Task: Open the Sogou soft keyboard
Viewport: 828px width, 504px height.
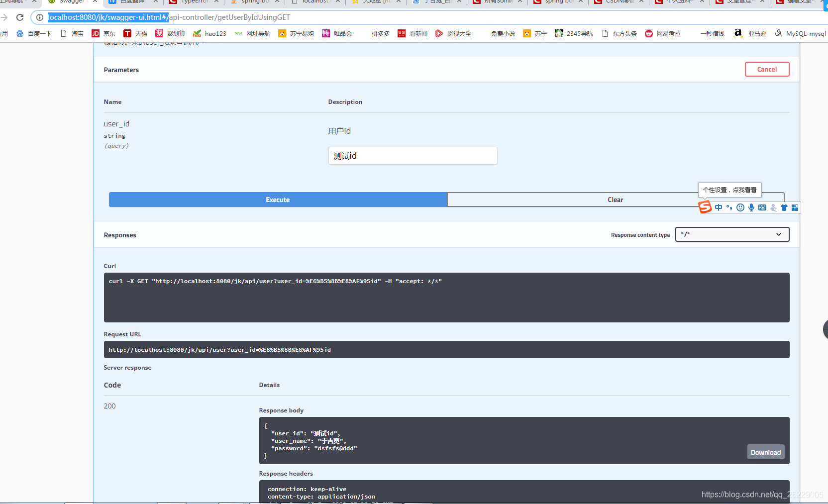Action: tap(762, 207)
